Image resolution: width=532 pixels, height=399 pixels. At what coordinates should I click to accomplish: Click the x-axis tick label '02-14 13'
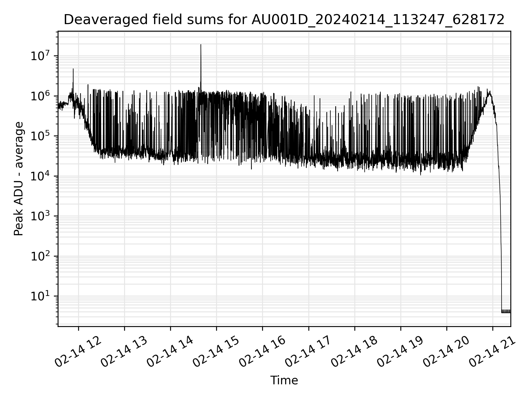(x=124, y=352)
